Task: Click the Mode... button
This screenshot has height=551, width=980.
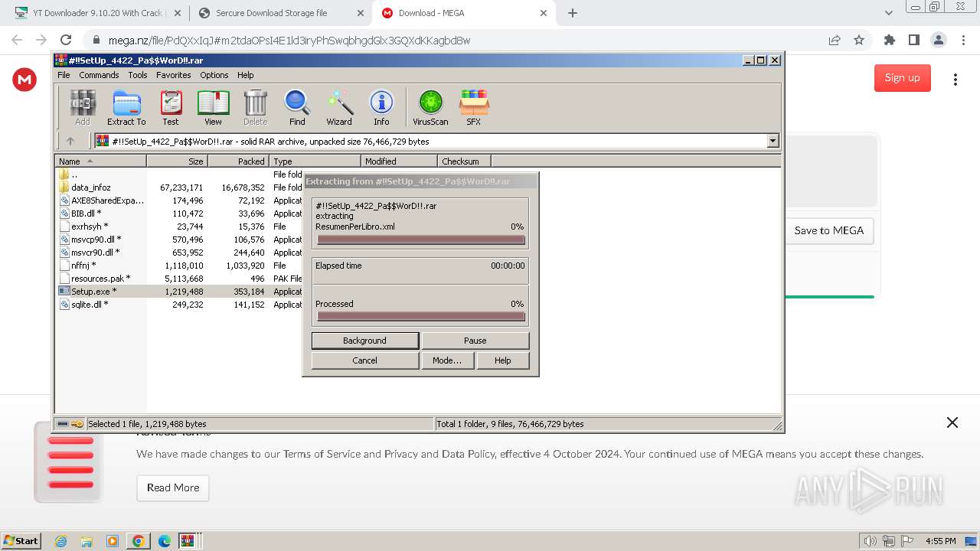Action: tap(447, 360)
